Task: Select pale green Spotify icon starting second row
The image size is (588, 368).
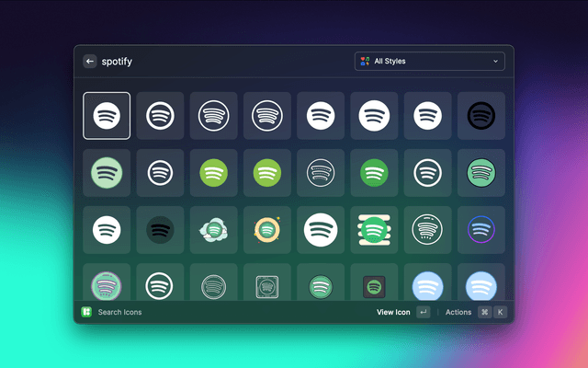Action: click(x=107, y=172)
